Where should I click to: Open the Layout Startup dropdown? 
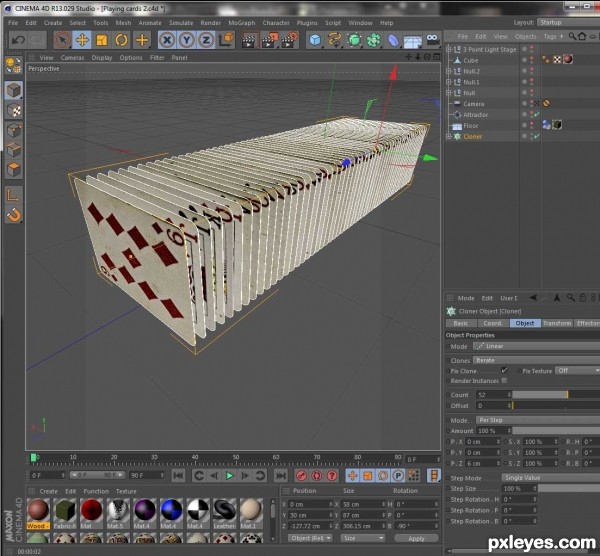(568, 23)
